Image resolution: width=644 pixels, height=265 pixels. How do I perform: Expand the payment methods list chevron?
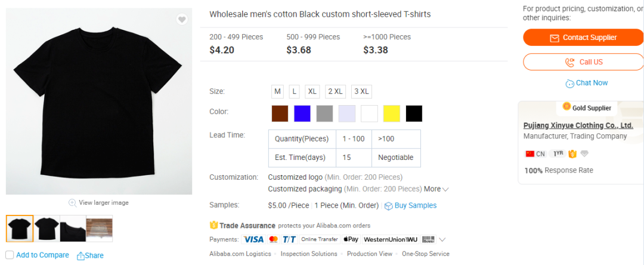pyautogui.click(x=442, y=240)
